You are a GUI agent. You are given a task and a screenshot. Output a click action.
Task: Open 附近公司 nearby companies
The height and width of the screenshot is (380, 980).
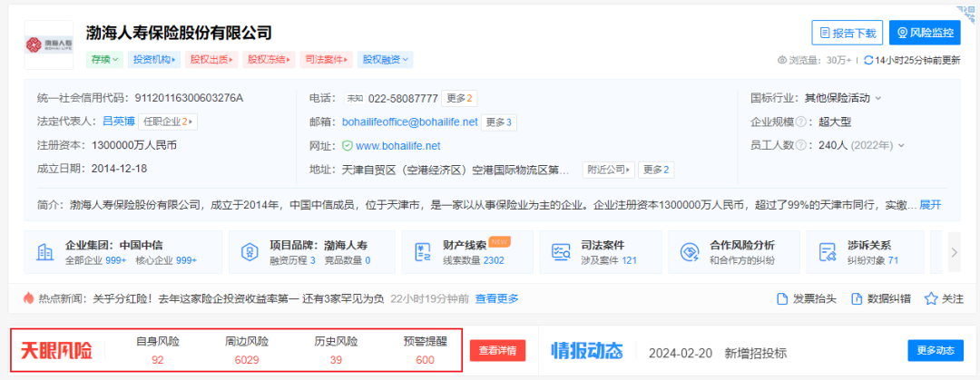[x=608, y=170]
